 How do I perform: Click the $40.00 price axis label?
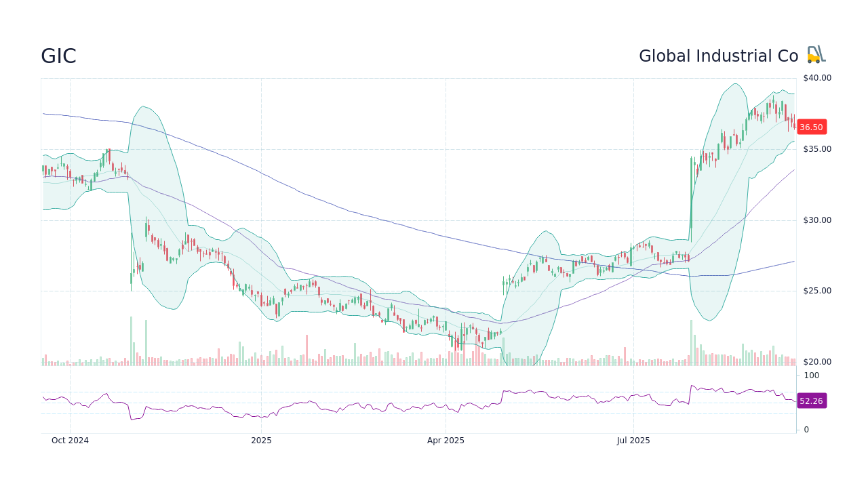pos(817,78)
